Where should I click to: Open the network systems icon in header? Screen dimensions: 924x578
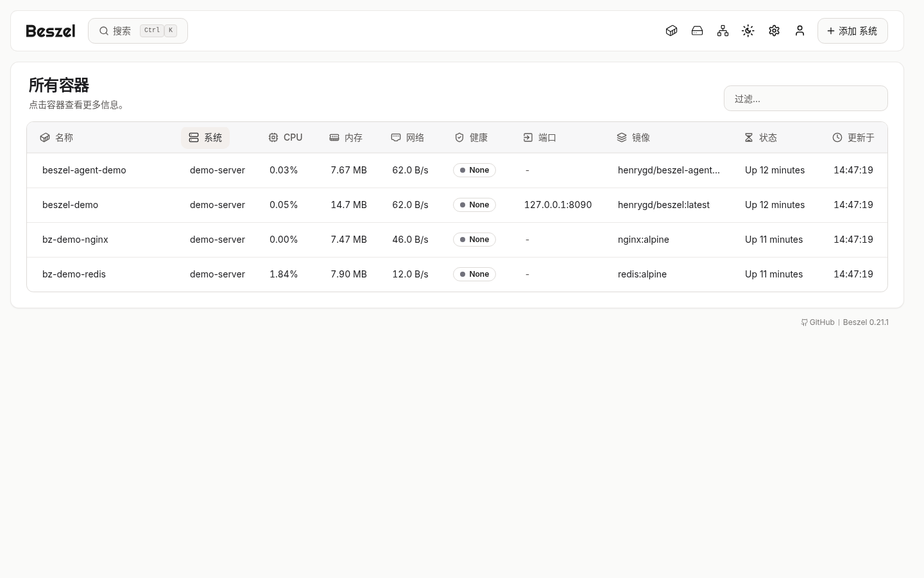[x=723, y=31]
